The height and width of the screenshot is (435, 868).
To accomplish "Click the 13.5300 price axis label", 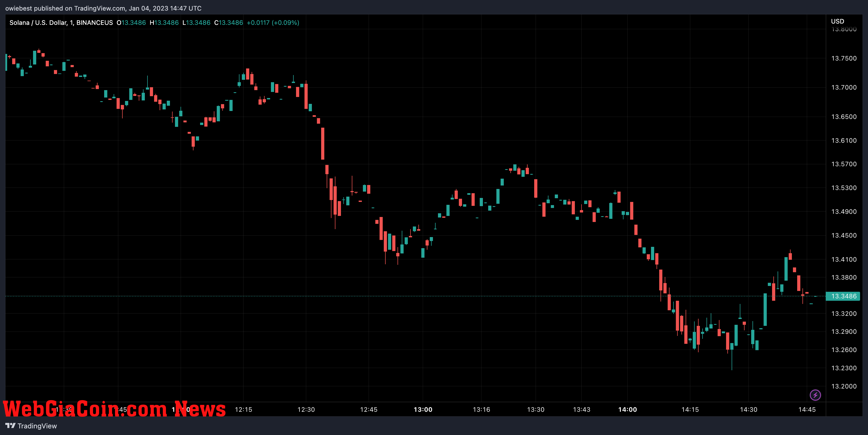I will click(x=844, y=188).
